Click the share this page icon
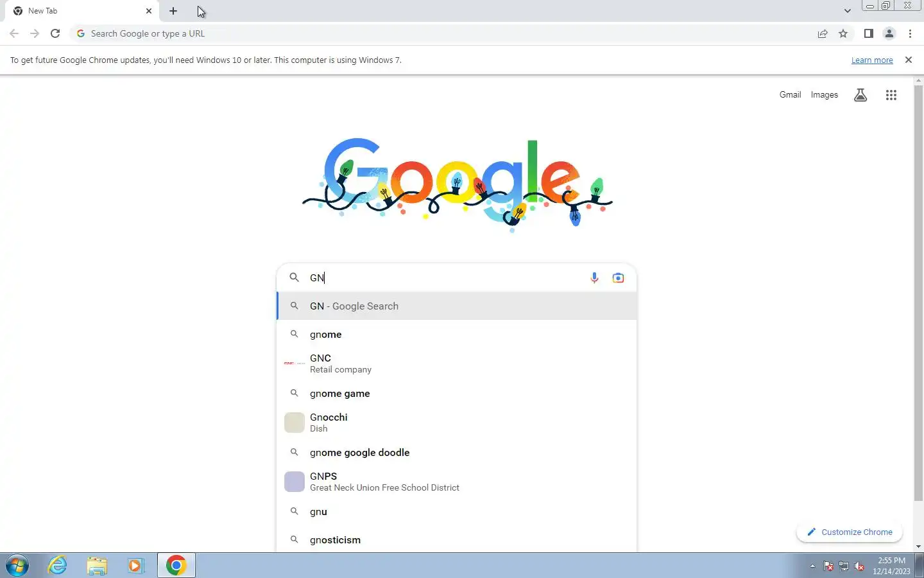 tap(823, 33)
